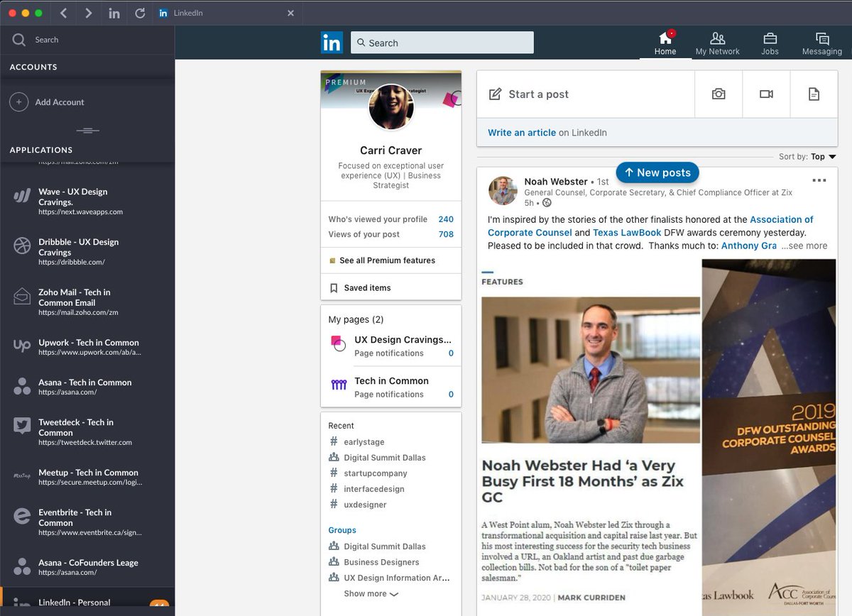Open Noah Webster's name link
The height and width of the screenshot is (616, 852).
coord(556,182)
